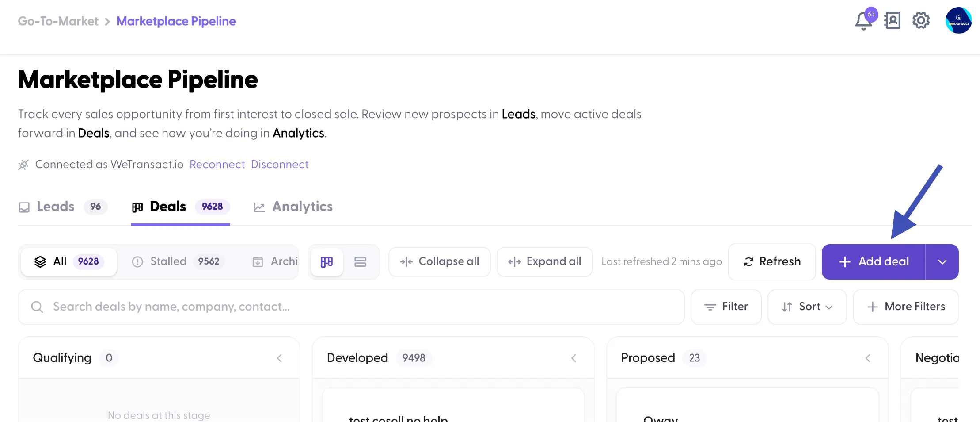Click the Disconnect link
This screenshot has width=980, height=422.
280,165
